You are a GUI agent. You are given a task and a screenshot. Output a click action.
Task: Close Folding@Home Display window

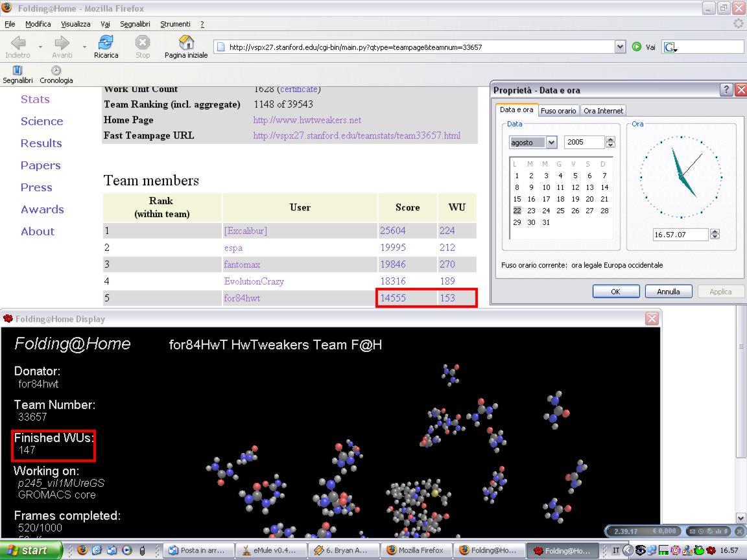[x=652, y=319]
